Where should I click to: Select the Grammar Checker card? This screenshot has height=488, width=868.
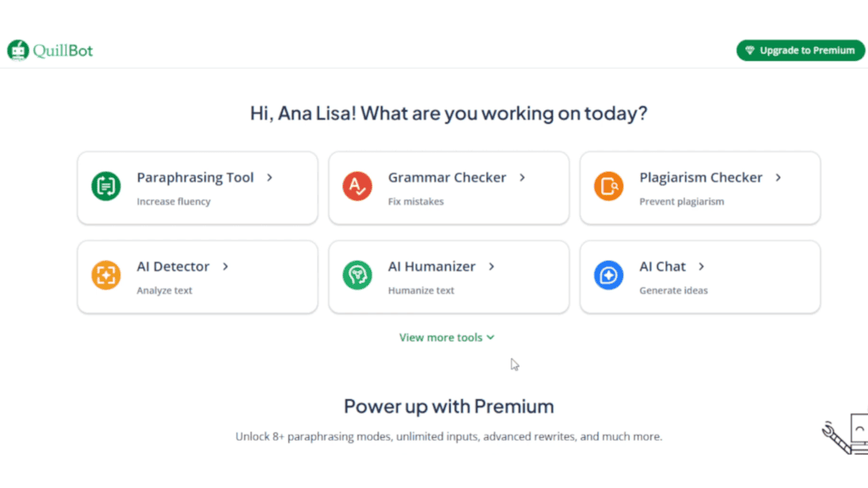point(448,188)
